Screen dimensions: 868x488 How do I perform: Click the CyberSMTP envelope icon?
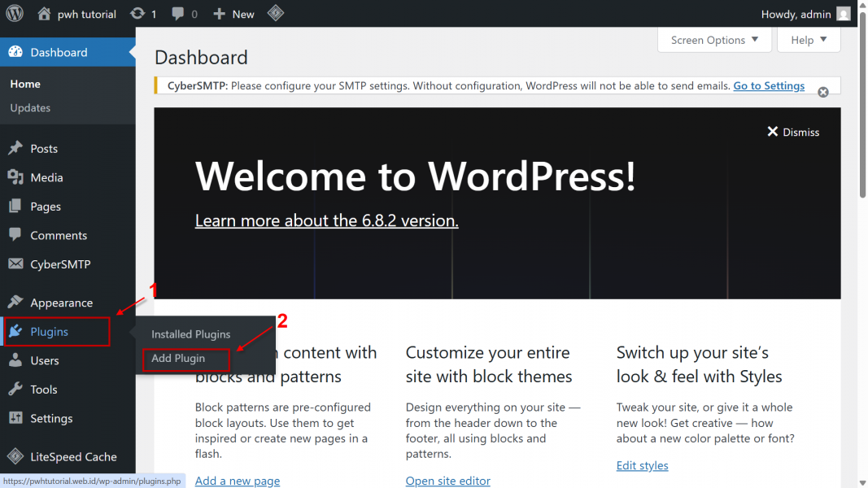click(15, 264)
